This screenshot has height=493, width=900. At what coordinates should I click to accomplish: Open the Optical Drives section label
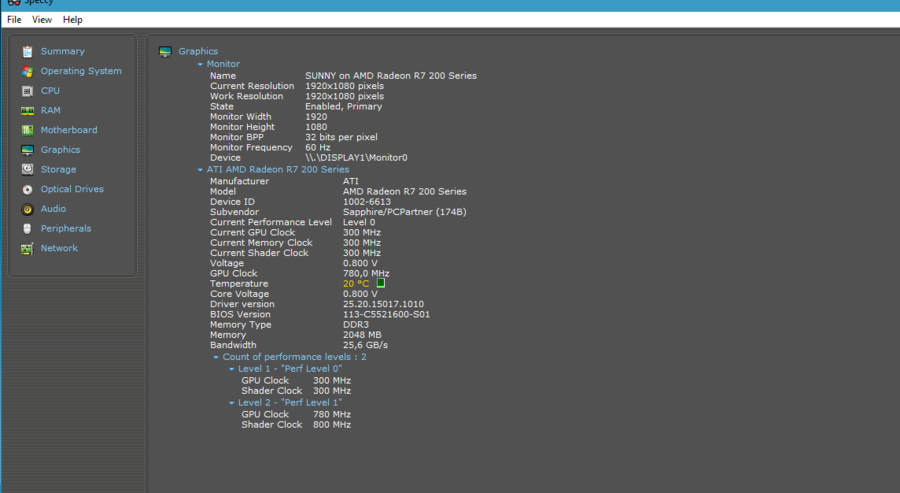pyautogui.click(x=72, y=189)
